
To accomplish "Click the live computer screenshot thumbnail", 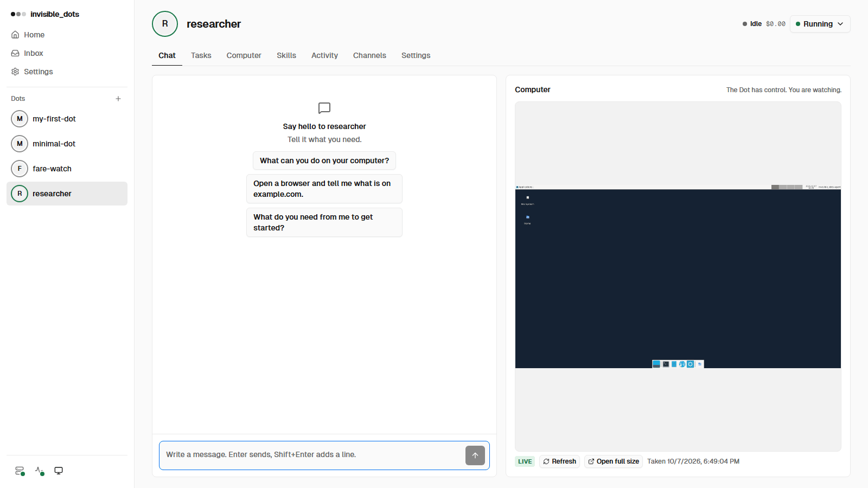I will [678, 277].
